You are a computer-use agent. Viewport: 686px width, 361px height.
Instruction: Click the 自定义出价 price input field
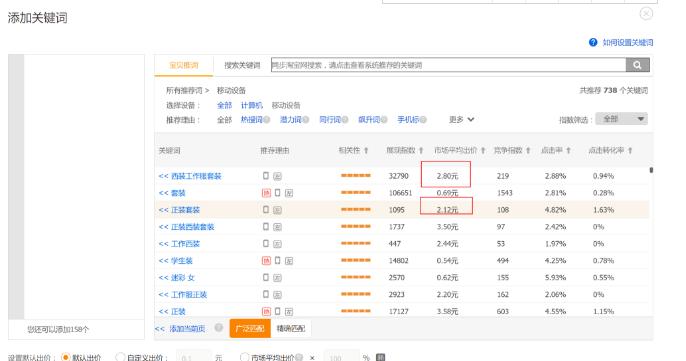[194, 357]
